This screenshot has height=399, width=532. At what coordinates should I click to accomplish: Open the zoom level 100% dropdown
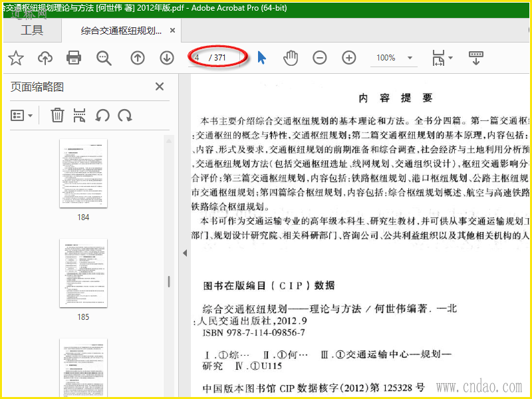[410, 58]
